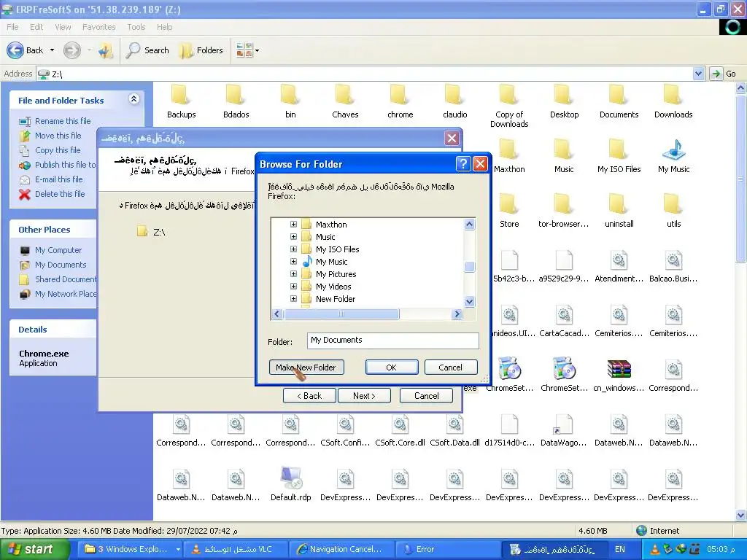747x560 pixels.
Task: Select the cn_windows archive file icon
Action: pos(619,368)
